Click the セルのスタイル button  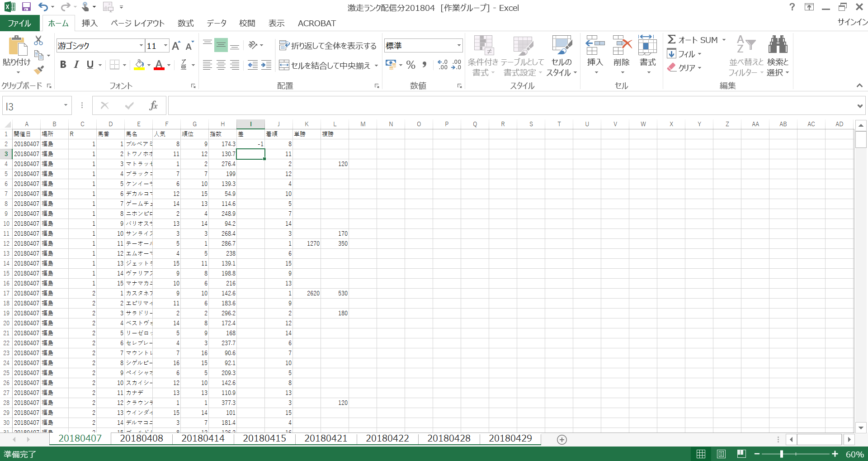[x=561, y=56]
